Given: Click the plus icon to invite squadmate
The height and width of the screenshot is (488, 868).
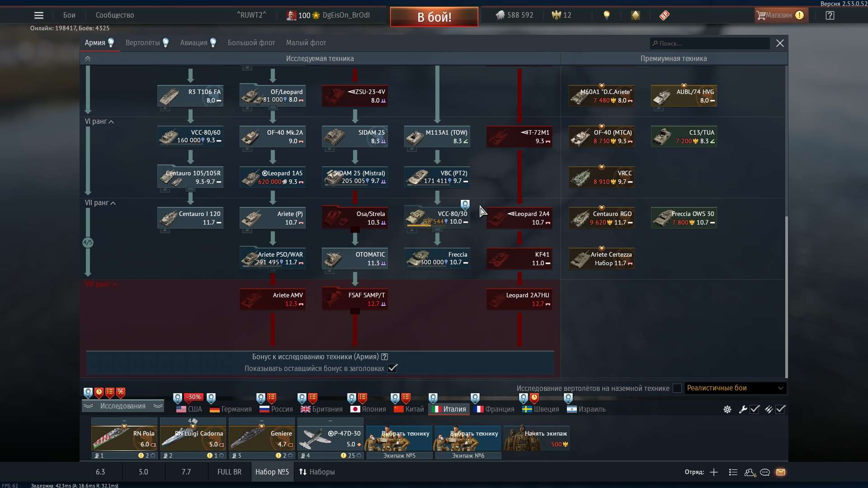Looking at the screenshot, I should 713,472.
